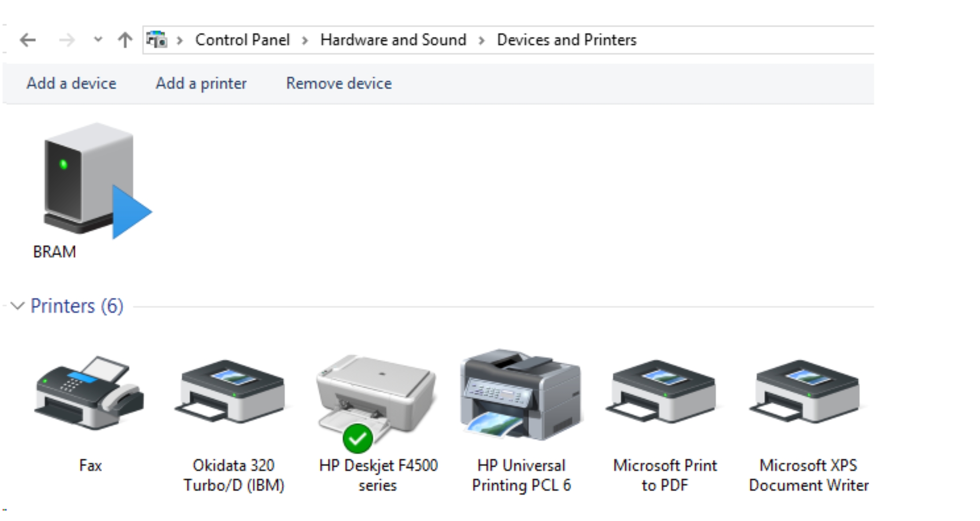Image resolution: width=980 pixels, height=521 pixels.
Task: Click empty area of address bar field
Action: pos(756,40)
